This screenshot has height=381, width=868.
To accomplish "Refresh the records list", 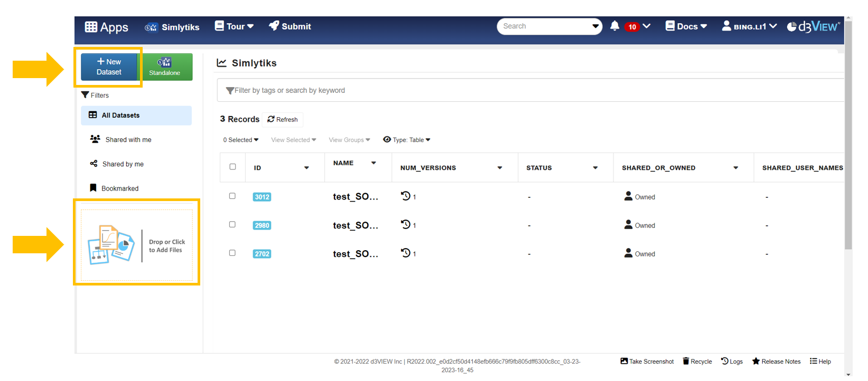I will pos(283,119).
